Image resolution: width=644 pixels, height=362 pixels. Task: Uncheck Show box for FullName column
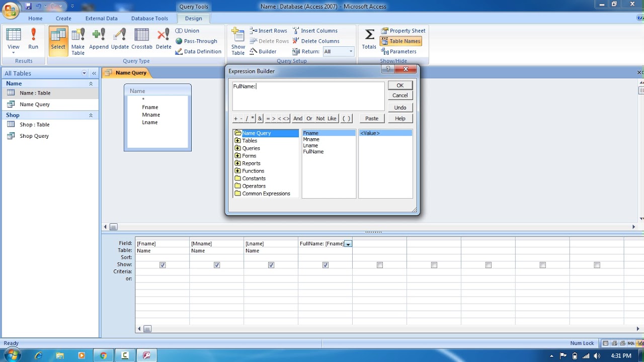(326, 265)
